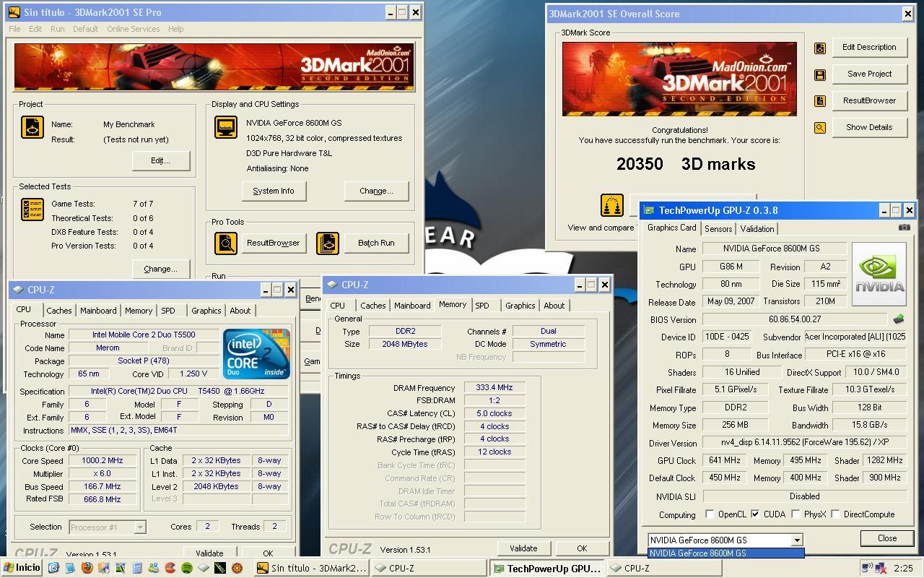Open Firefox from the quick launch bar
924x578 pixels.
click(x=87, y=568)
